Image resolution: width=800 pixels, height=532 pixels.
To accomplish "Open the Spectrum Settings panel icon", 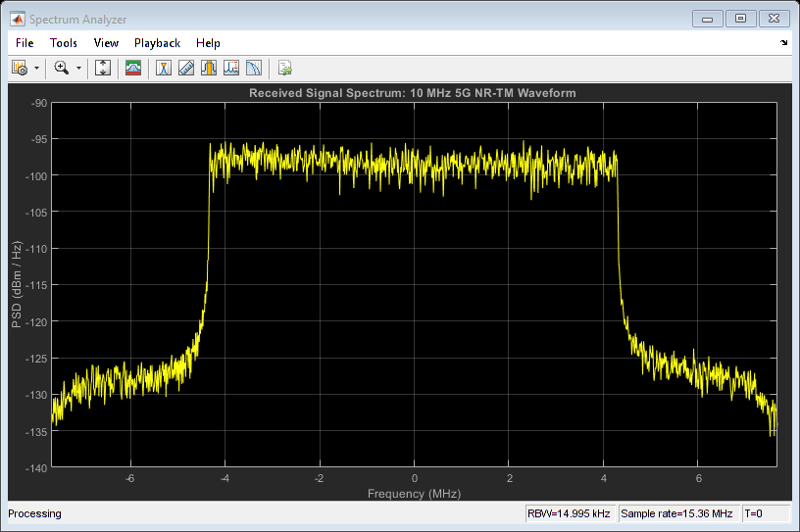I will click(133, 68).
